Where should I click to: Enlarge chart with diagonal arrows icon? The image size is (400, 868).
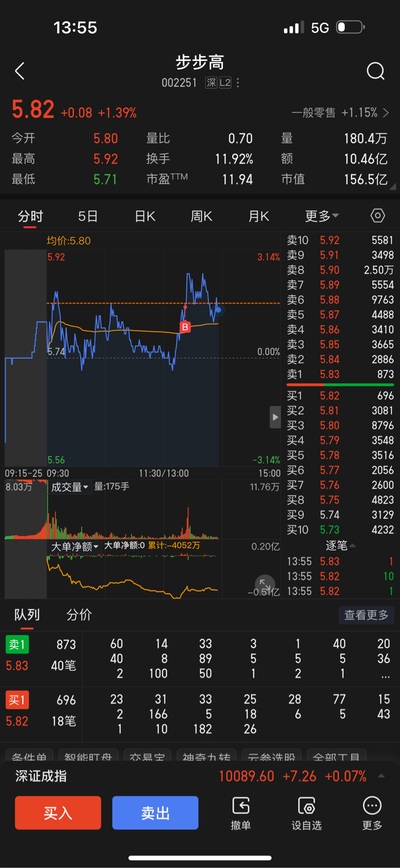265,585
